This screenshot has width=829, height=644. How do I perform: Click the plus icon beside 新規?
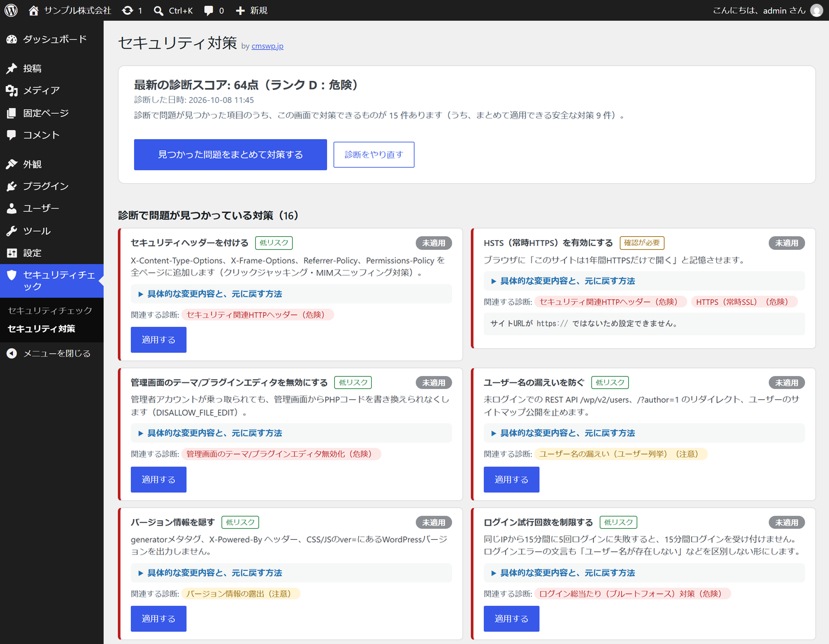pyautogui.click(x=240, y=10)
